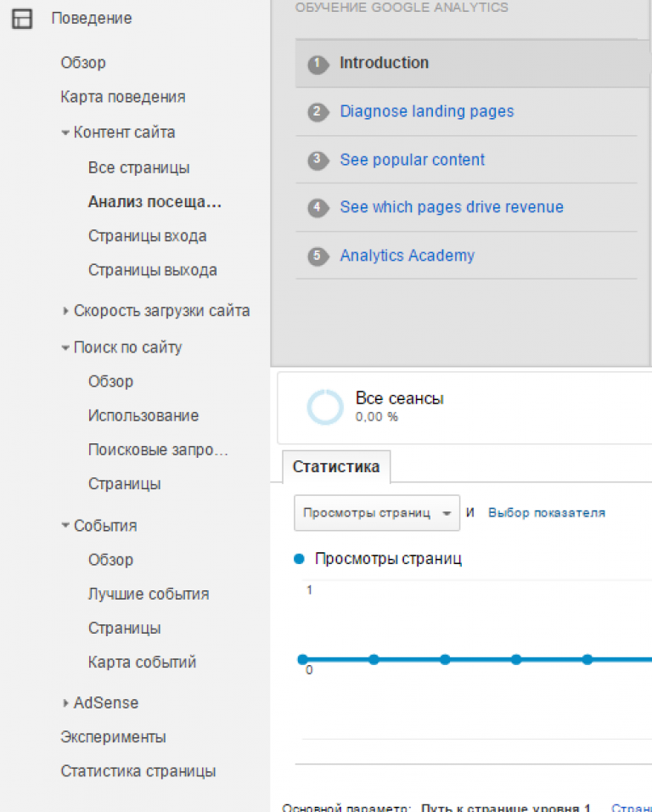This screenshot has width=652, height=812.
Task: Open the Analytics Academy link
Action: pyautogui.click(x=407, y=256)
